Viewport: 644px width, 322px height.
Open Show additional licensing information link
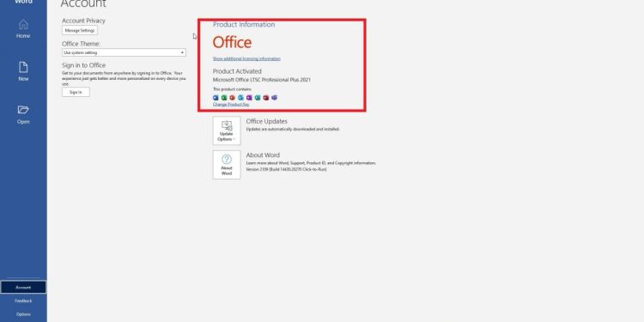coord(246,58)
